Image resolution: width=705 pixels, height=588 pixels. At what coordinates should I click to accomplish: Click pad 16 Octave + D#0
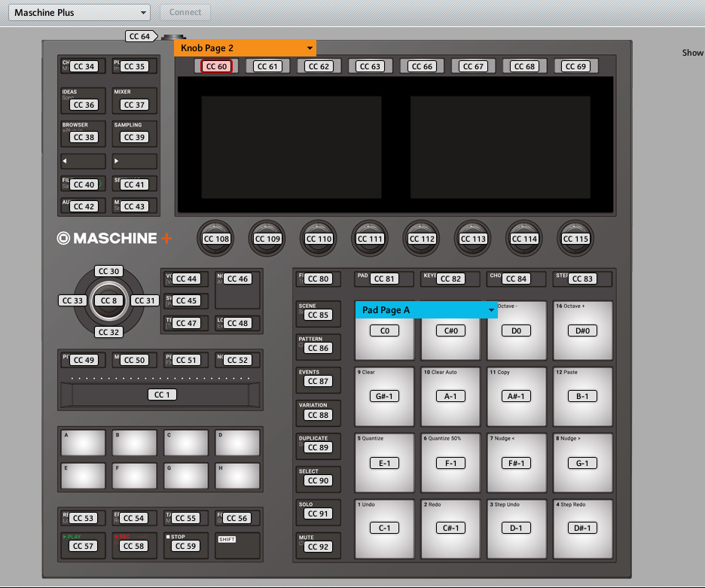(x=583, y=331)
